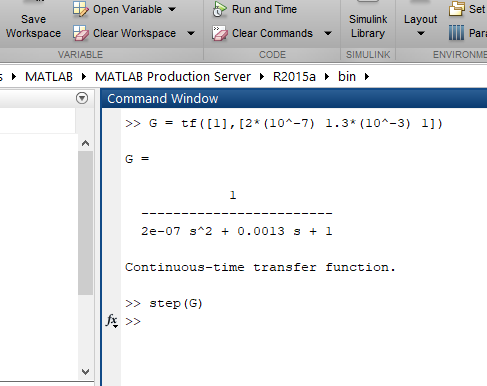Image resolution: width=487 pixels, height=386 pixels.
Task: Click the 'step(G)' command text
Action: pyautogui.click(x=176, y=303)
